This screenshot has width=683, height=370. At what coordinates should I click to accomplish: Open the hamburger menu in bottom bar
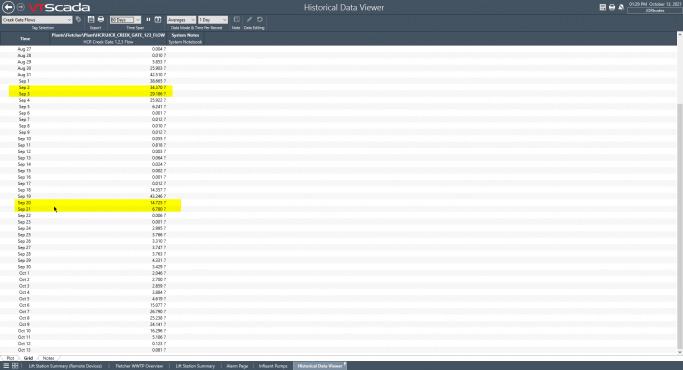click(6, 366)
